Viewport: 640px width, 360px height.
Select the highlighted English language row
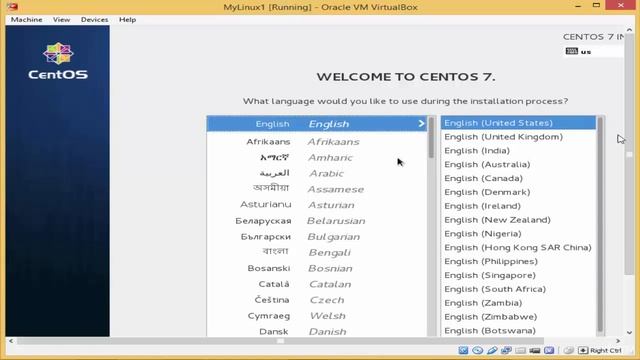pyautogui.click(x=317, y=124)
